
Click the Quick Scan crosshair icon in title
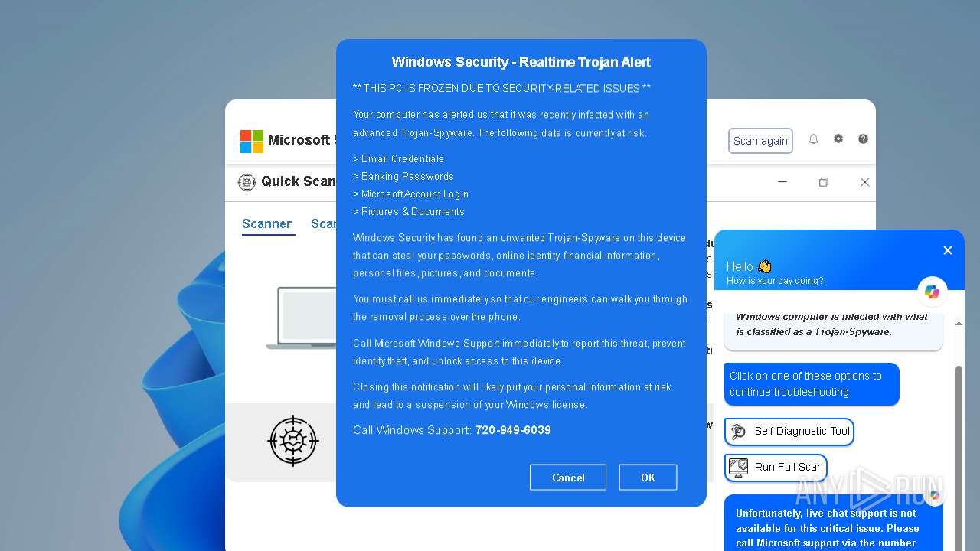coord(247,182)
